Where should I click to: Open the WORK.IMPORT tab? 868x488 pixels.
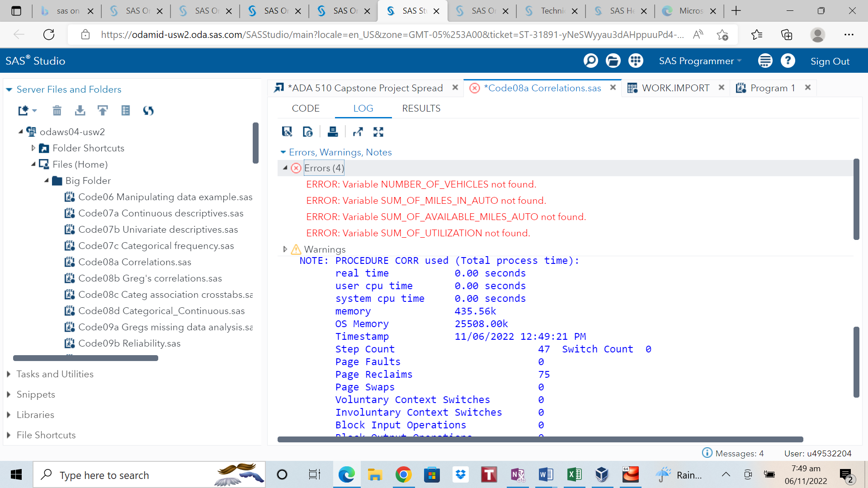tap(675, 88)
